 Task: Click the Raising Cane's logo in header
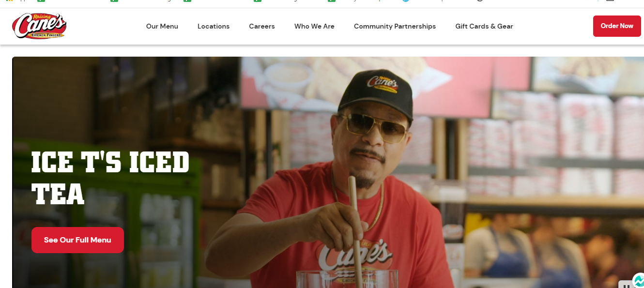pyautogui.click(x=39, y=26)
